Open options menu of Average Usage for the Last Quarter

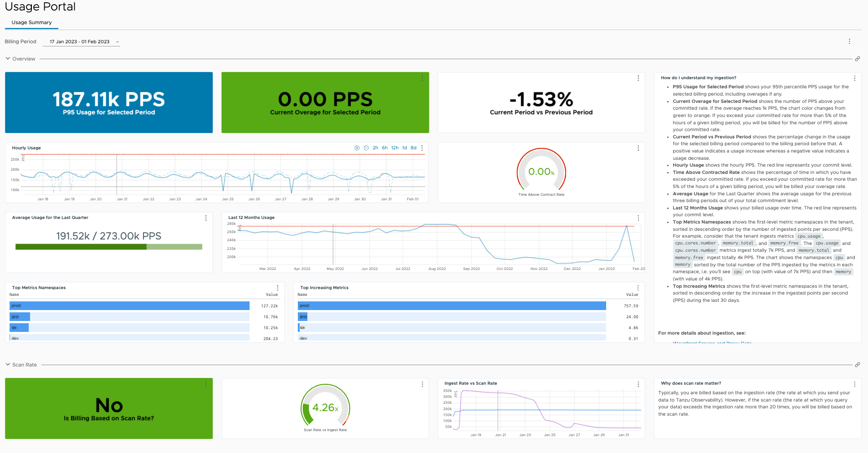206,218
